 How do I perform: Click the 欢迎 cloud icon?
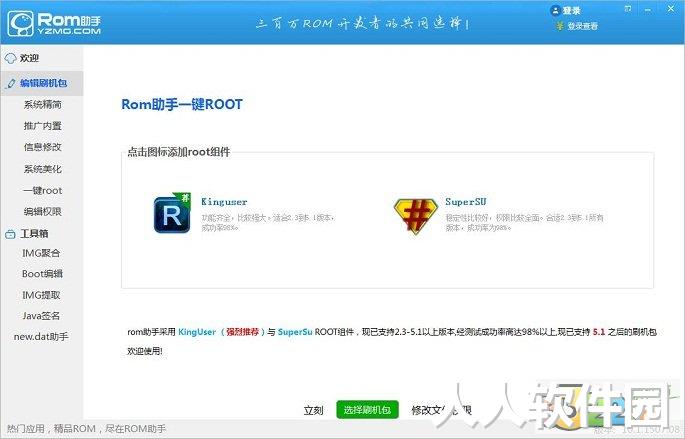pos(10,58)
